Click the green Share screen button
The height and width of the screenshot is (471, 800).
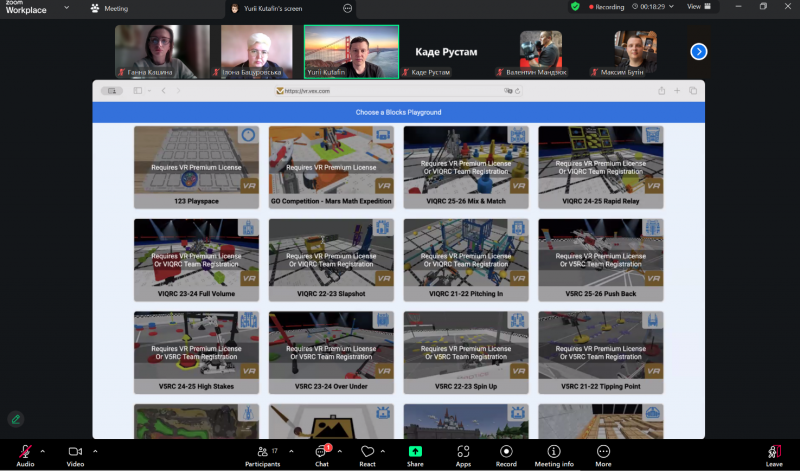[415, 455]
